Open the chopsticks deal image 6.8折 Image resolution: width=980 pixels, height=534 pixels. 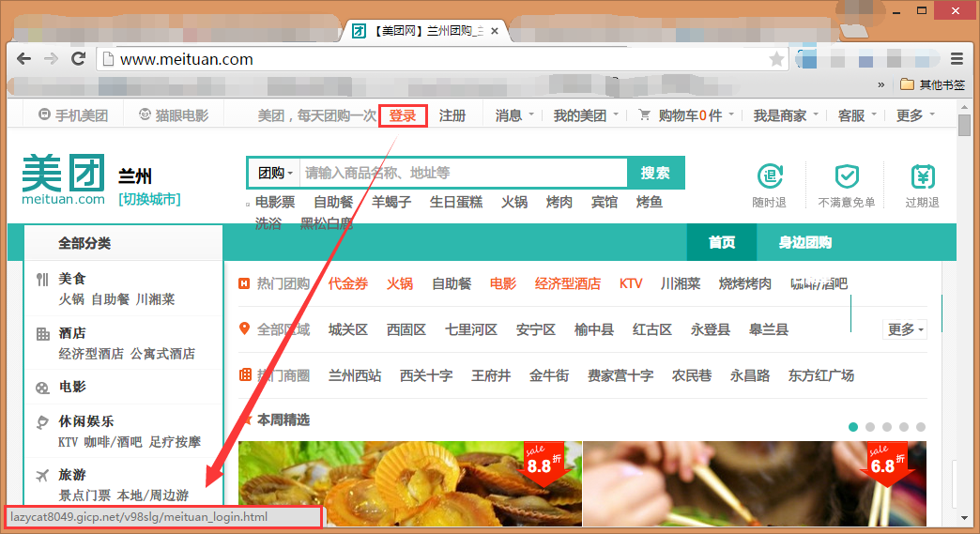point(755,484)
